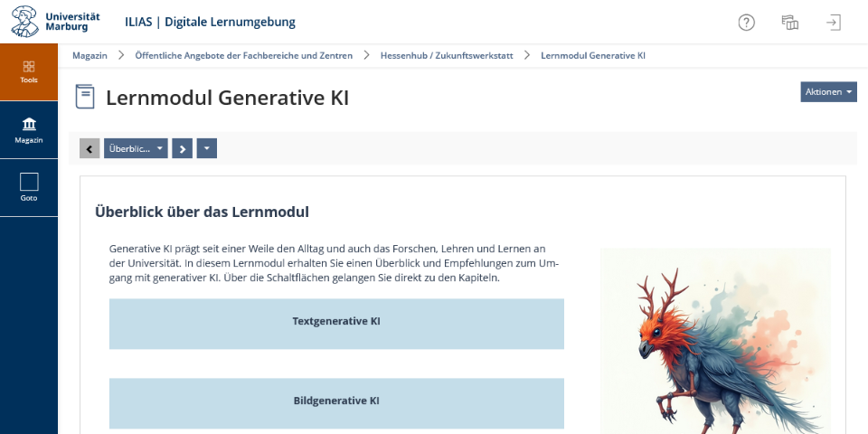Open Öffentliche Angebote der Fachbereiche breadcrumb
This screenshot has width=868, height=434.
click(243, 55)
